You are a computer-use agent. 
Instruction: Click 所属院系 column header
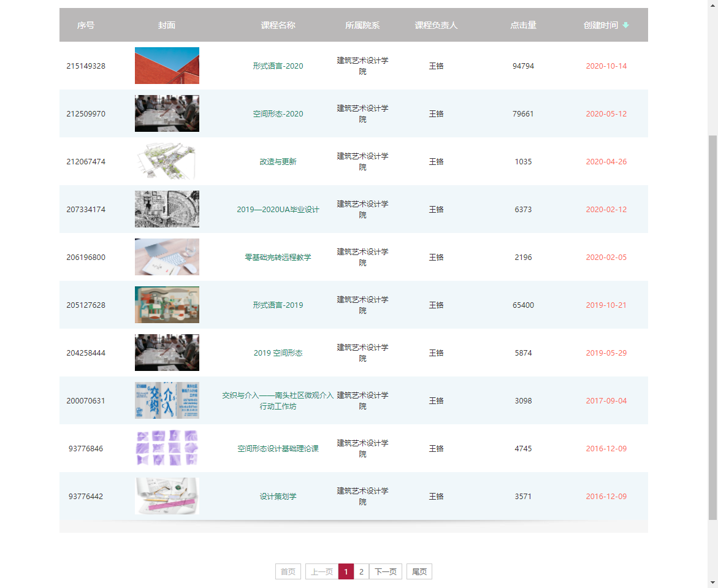(362, 25)
